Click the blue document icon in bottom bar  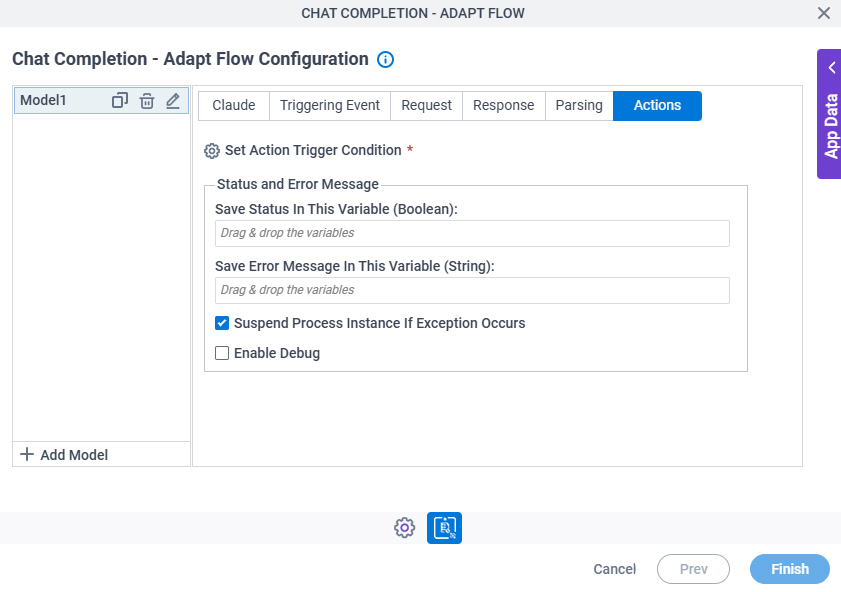point(444,528)
